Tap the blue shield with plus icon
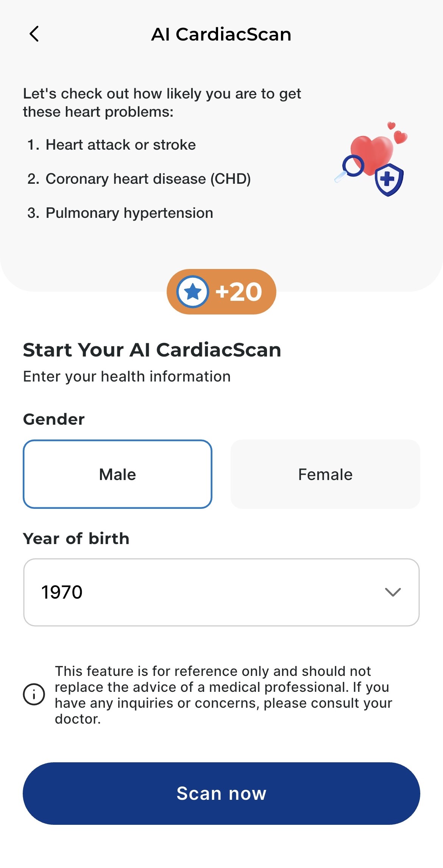Viewport: 443px width, 868px height. tap(389, 180)
